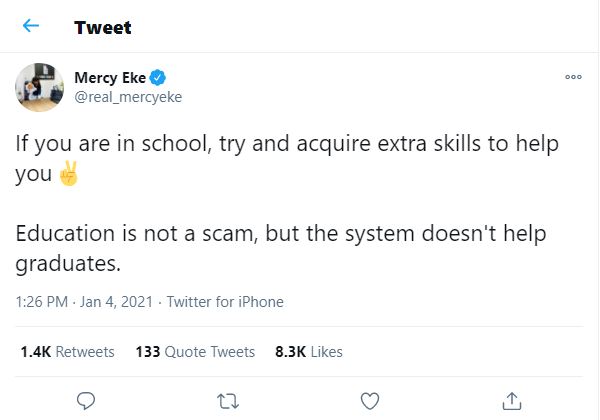The image size is (600, 420).
Task: Click the Mercy Eke display name
Action: click(x=110, y=78)
